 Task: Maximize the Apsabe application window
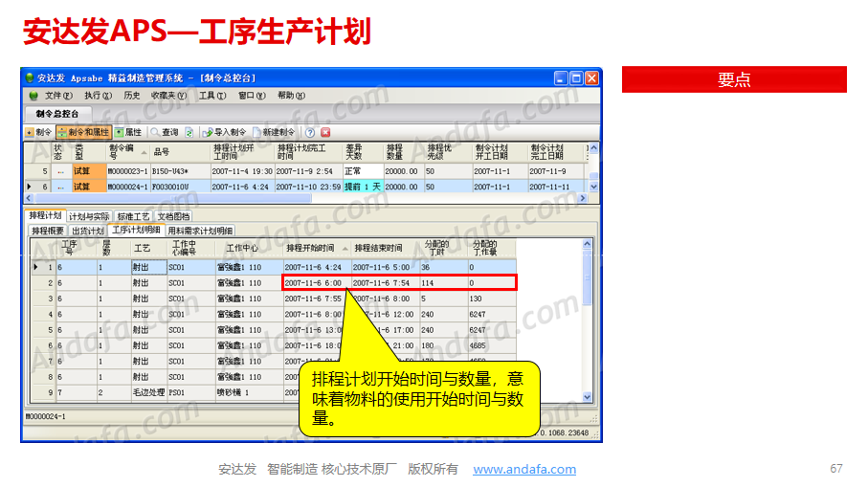(x=576, y=78)
